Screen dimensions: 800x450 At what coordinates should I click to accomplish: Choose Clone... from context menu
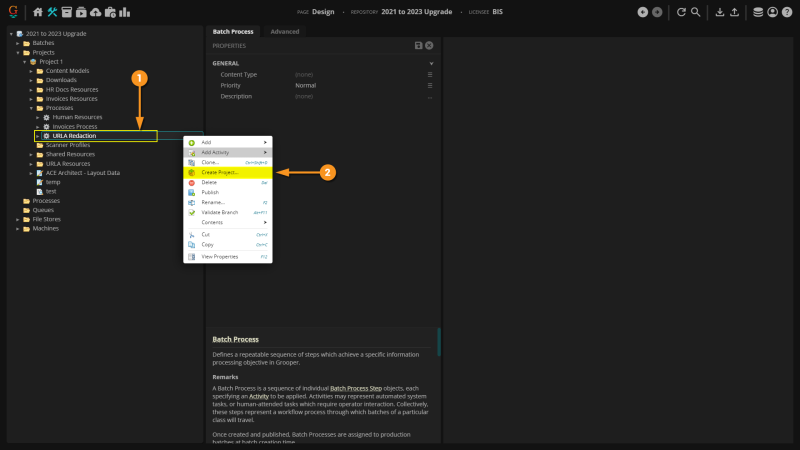[228, 162]
